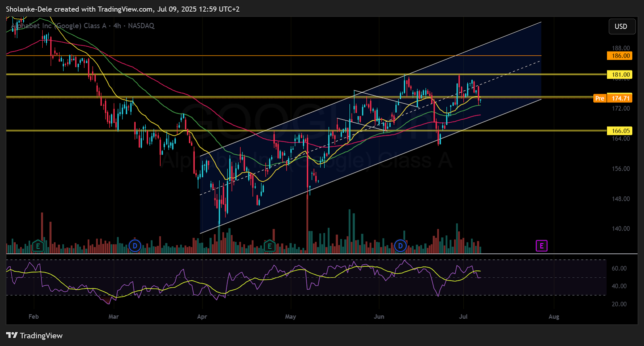Click the RSI 40.00 scale value
The image size is (644, 346).
(619, 286)
